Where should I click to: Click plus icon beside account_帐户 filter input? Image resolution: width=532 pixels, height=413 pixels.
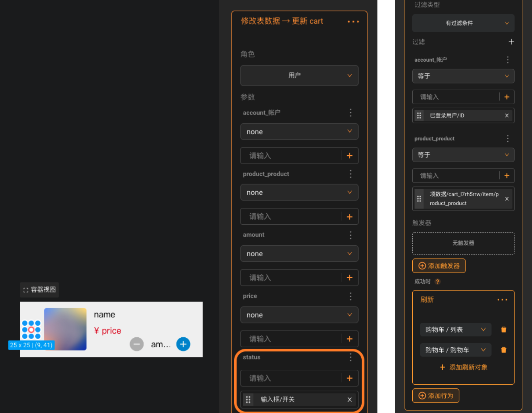[507, 97]
